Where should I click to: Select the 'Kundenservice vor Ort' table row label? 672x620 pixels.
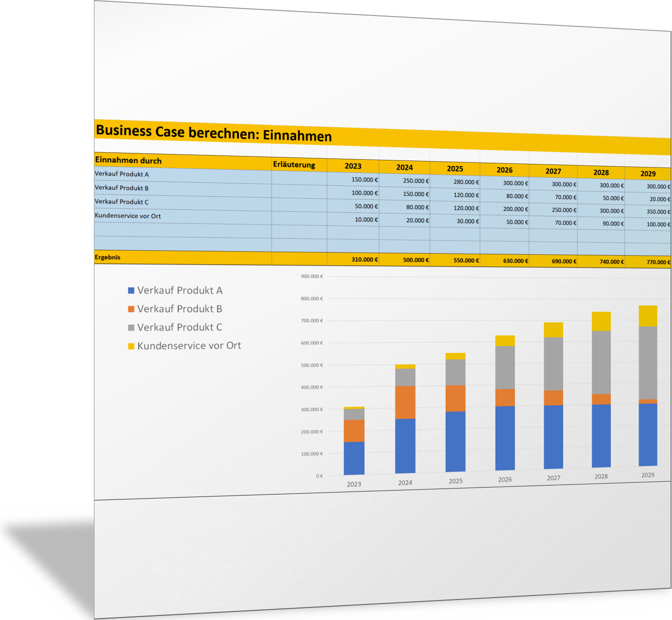click(x=128, y=216)
